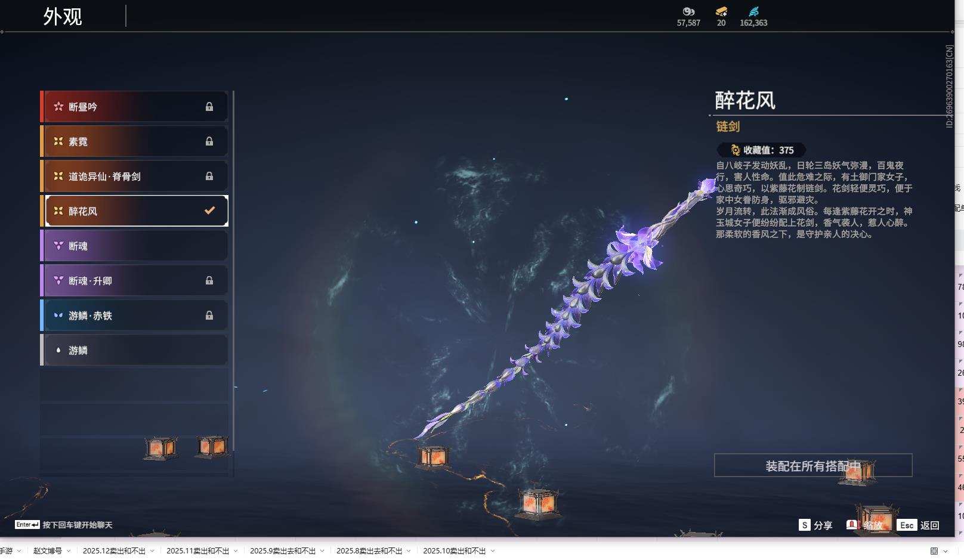
Task: Click the gold rarity icon beside 道诡异仙·脊骨剑
Action: 58,176
